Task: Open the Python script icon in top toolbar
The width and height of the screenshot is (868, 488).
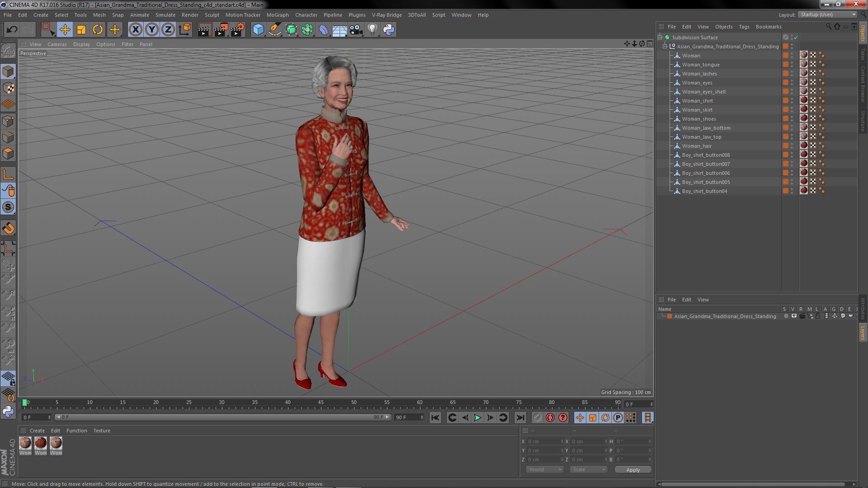Action: tap(389, 30)
